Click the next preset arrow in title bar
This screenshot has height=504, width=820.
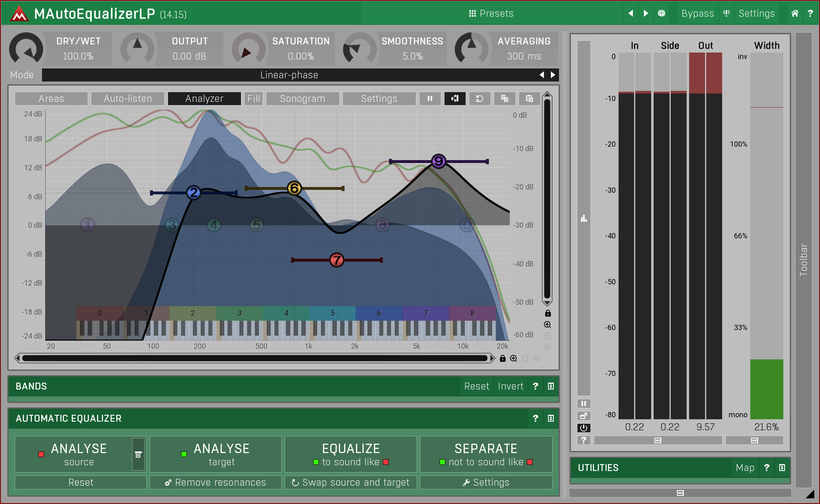(645, 13)
